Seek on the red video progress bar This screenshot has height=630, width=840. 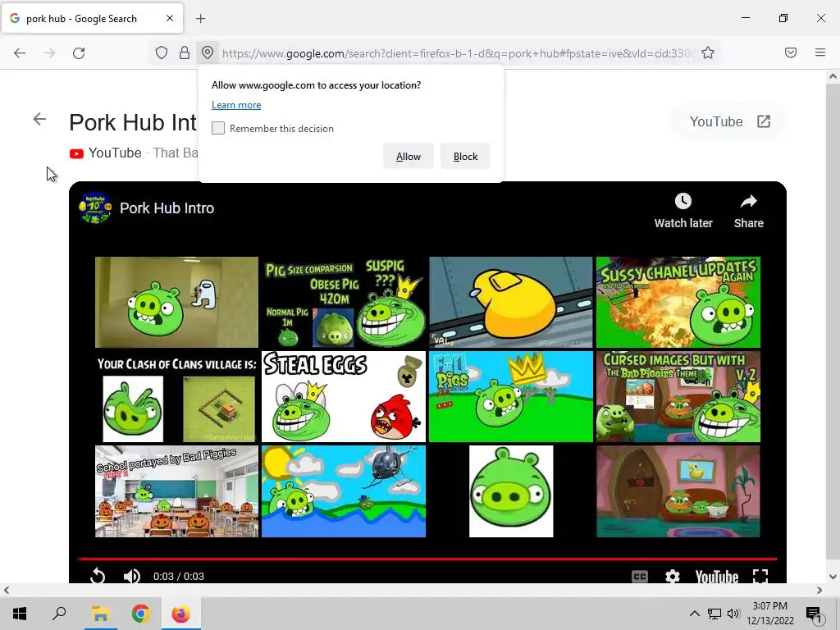[x=427, y=559]
